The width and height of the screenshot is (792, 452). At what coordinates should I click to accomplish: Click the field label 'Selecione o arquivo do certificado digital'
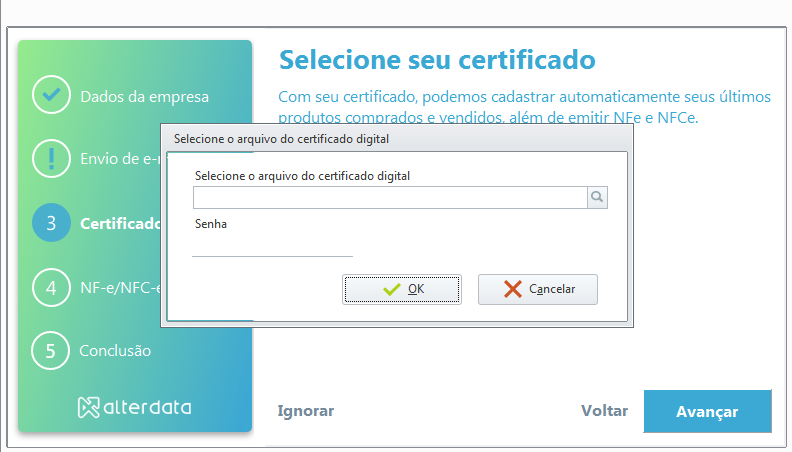point(302,176)
